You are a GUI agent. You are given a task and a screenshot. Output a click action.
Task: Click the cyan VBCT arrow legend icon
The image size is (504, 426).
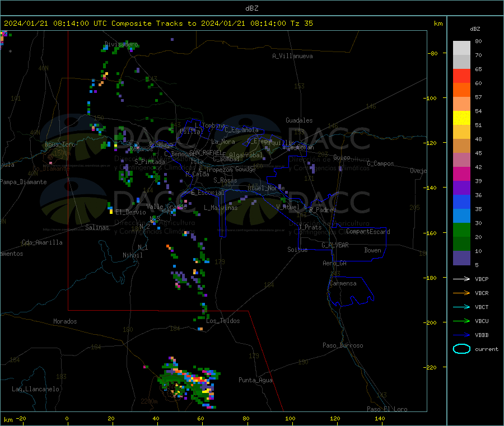coord(461,307)
